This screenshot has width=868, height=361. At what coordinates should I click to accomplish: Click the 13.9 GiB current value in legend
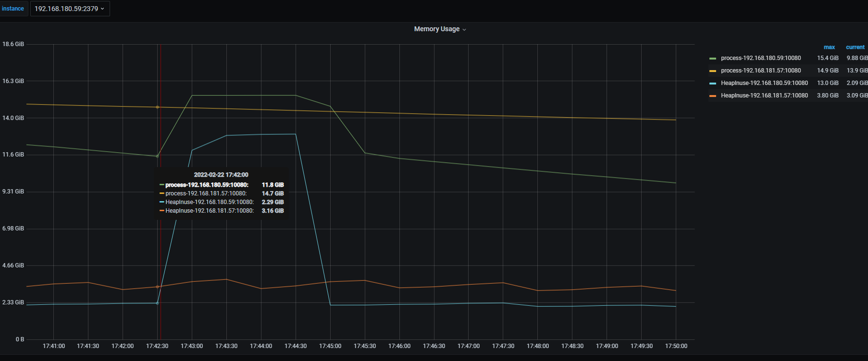coord(857,71)
